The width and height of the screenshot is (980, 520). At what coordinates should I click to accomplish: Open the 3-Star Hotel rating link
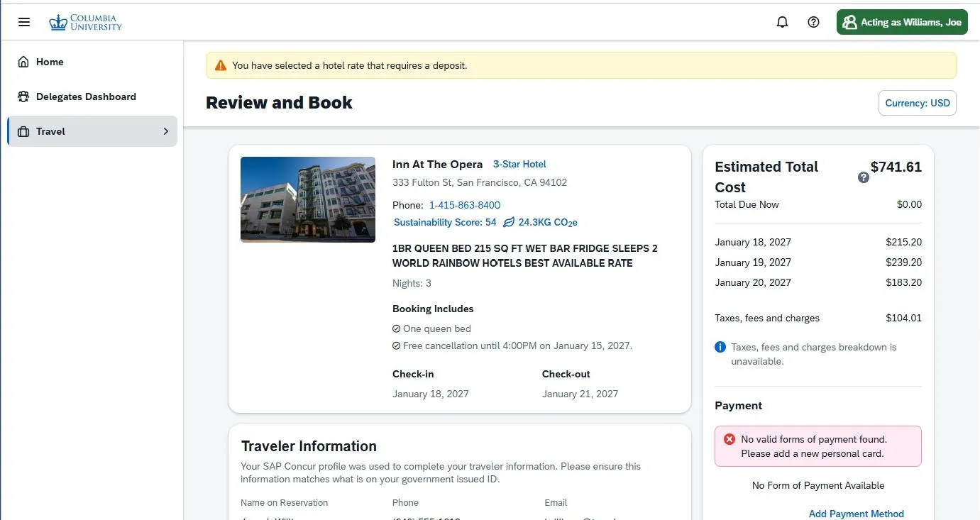[519, 164]
